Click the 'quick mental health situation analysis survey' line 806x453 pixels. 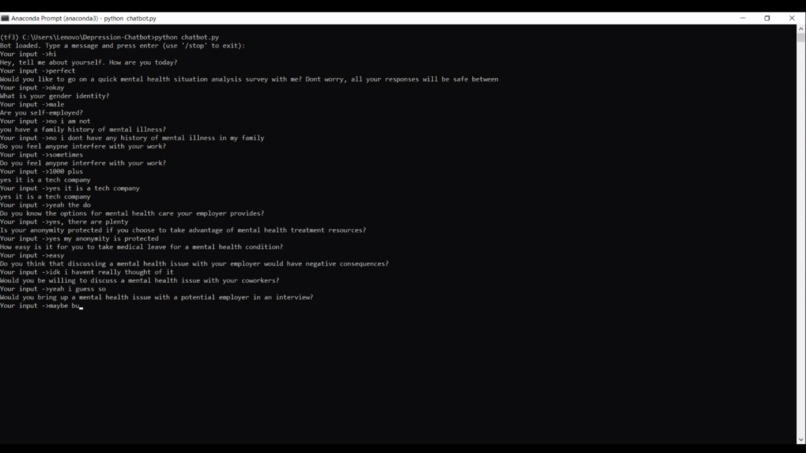[x=249, y=79]
